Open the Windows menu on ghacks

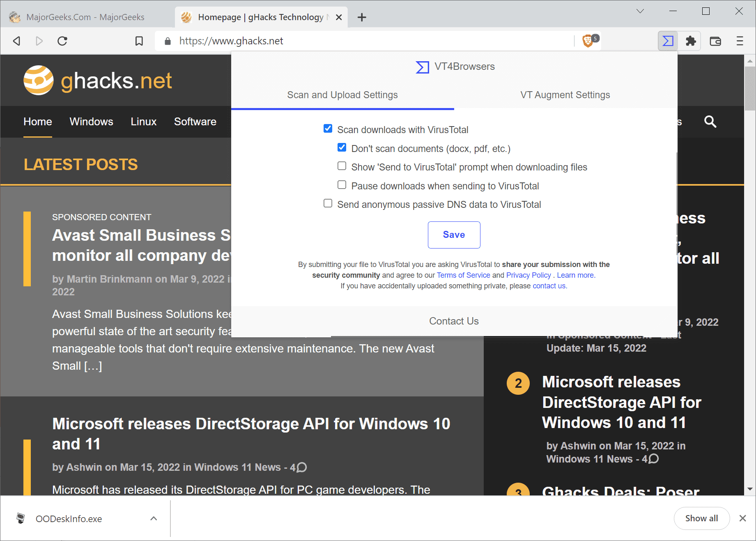tap(91, 122)
